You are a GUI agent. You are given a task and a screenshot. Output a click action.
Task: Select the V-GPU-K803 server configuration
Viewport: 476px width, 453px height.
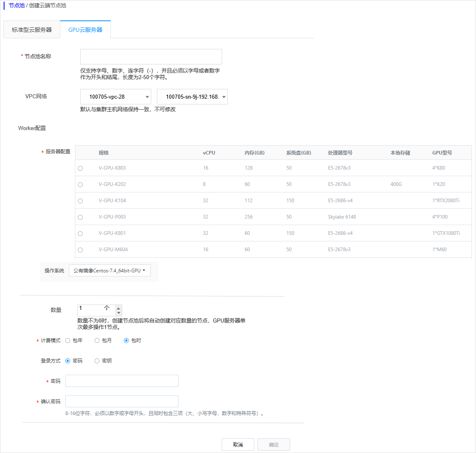pyautogui.click(x=80, y=168)
